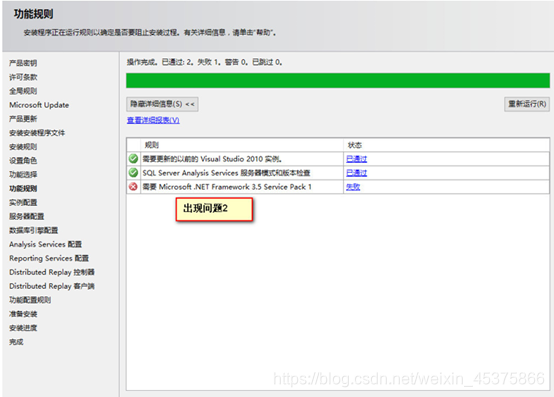Click green check icon for Analysis Services rule
The width and height of the screenshot is (554, 397).
pos(133,173)
